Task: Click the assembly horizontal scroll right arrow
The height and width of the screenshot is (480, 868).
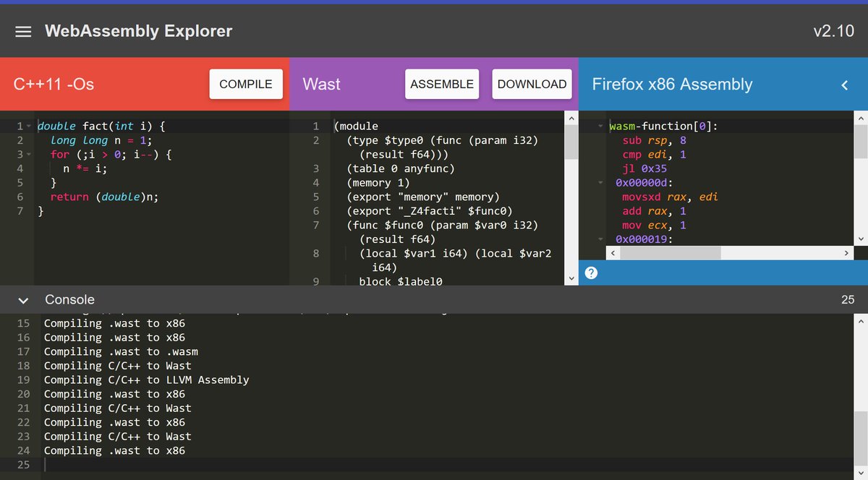Action: 847,253
